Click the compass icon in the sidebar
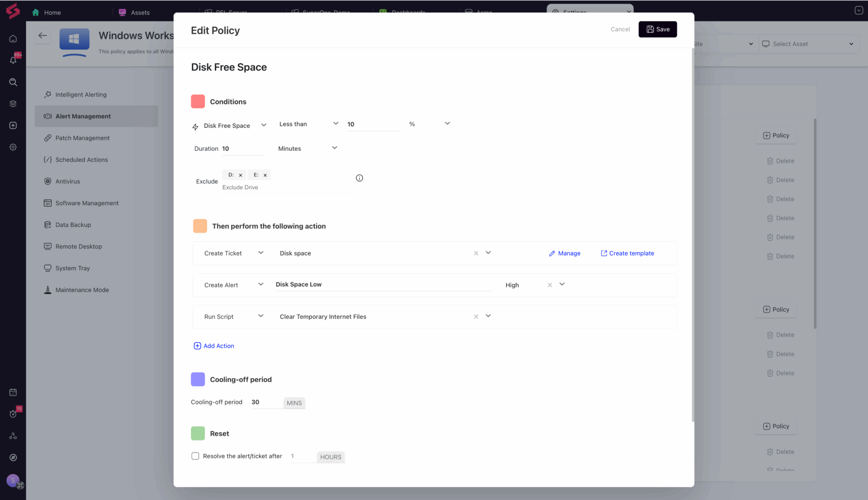Screen dimensions: 868x500 tap(13, 458)
